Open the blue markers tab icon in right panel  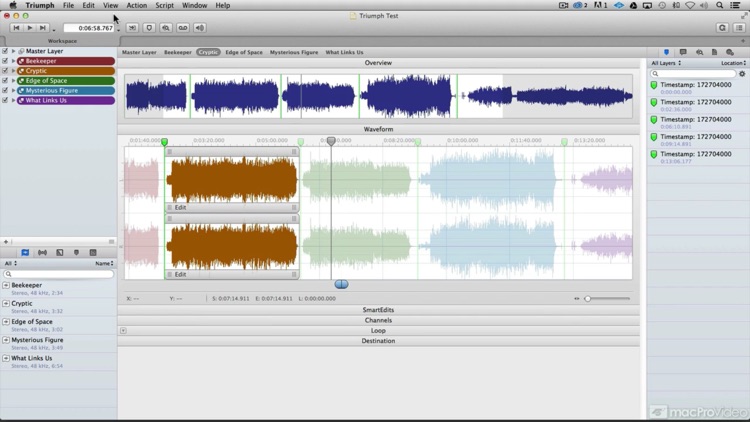667,52
